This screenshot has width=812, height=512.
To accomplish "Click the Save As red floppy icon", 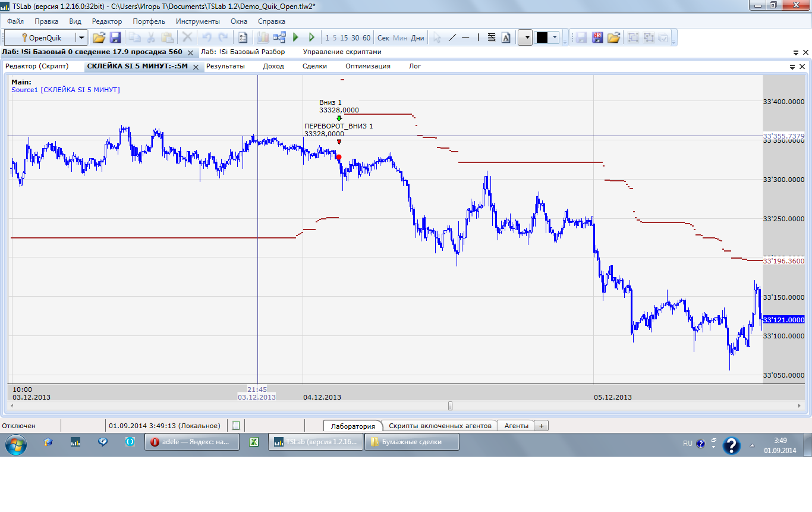I will [x=597, y=37].
